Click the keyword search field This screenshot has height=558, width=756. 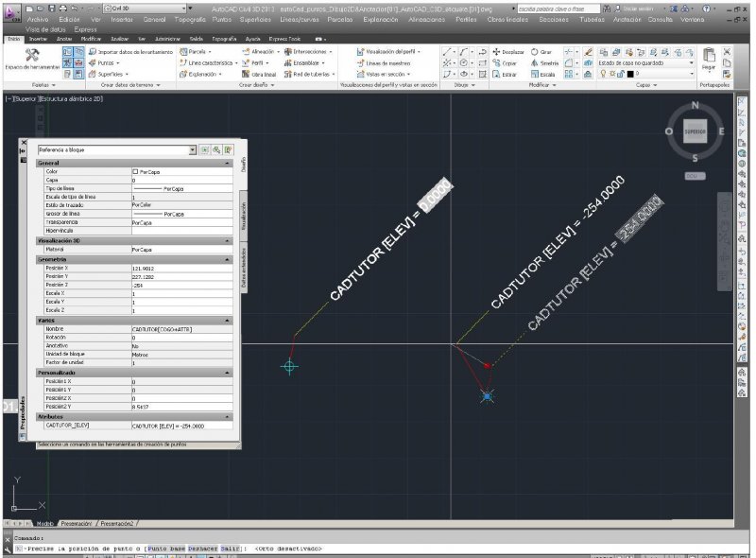[558, 9]
